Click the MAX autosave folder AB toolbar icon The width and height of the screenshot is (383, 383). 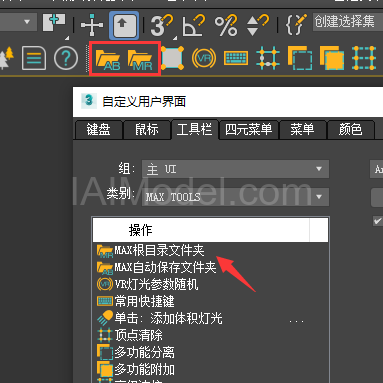108,59
